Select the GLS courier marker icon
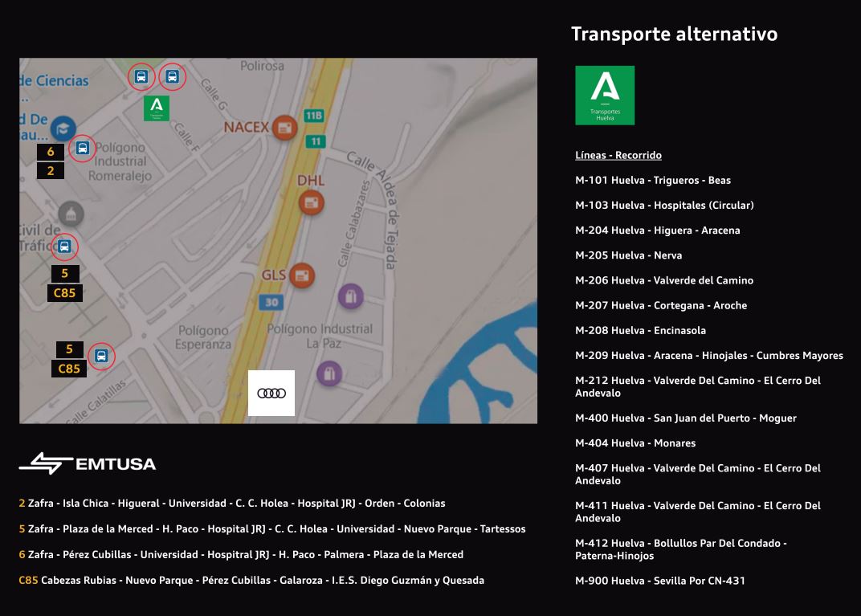This screenshot has width=861, height=616. pos(301,276)
